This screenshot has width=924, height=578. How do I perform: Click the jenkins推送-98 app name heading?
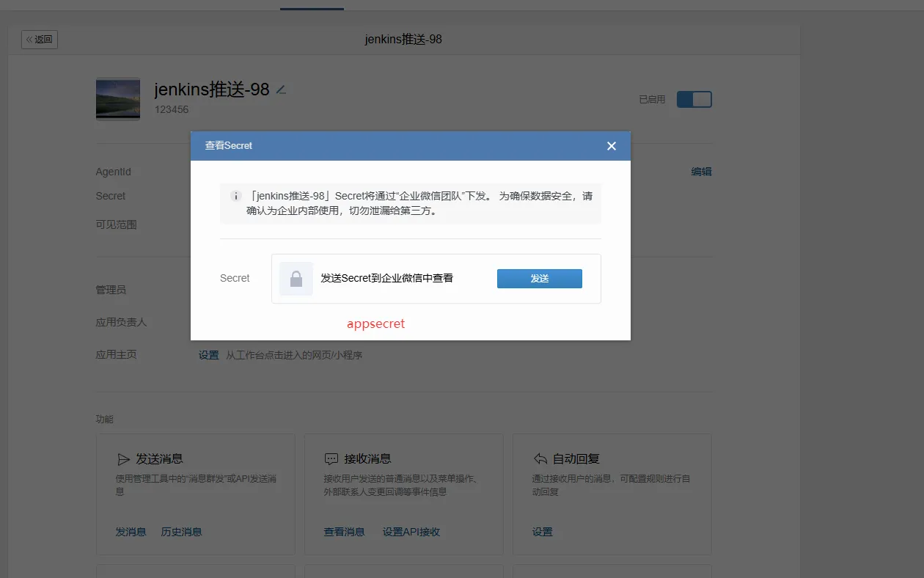(x=212, y=89)
